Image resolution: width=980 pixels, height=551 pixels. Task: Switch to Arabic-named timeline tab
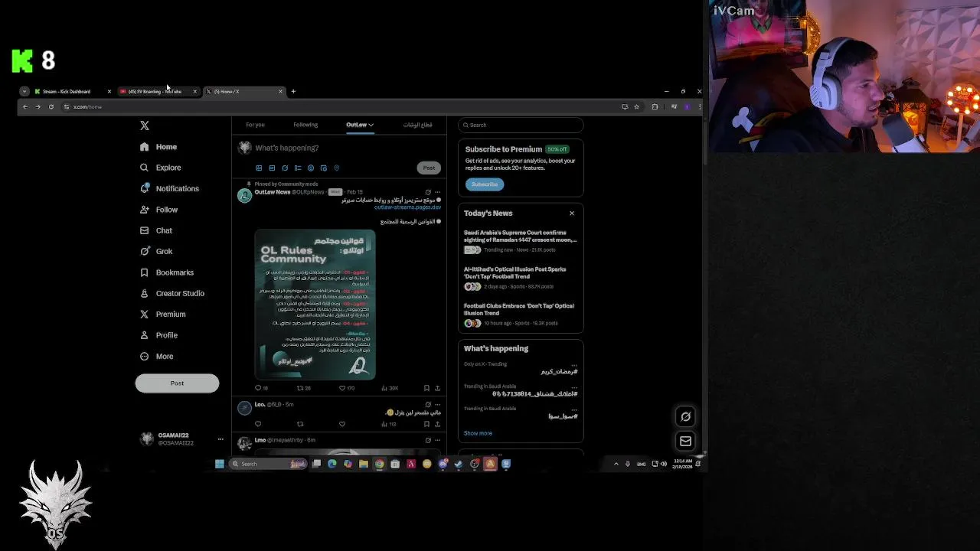pyautogui.click(x=417, y=125)
